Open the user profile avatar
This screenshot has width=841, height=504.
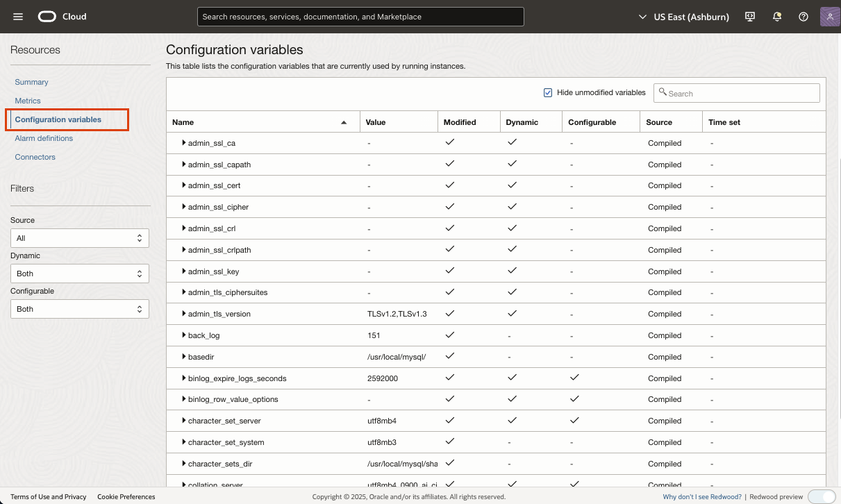pyautogui.click(x=829, y=16)
